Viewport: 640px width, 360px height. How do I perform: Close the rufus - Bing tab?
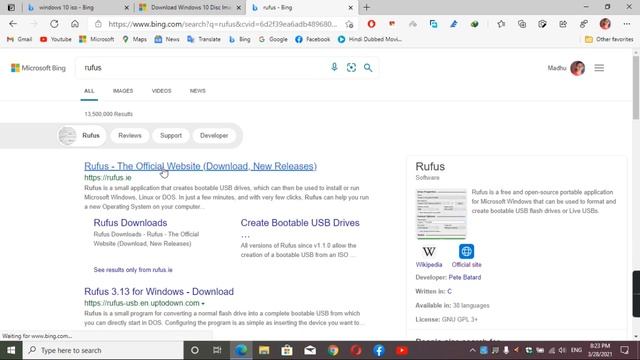click(x=351, y=7)
